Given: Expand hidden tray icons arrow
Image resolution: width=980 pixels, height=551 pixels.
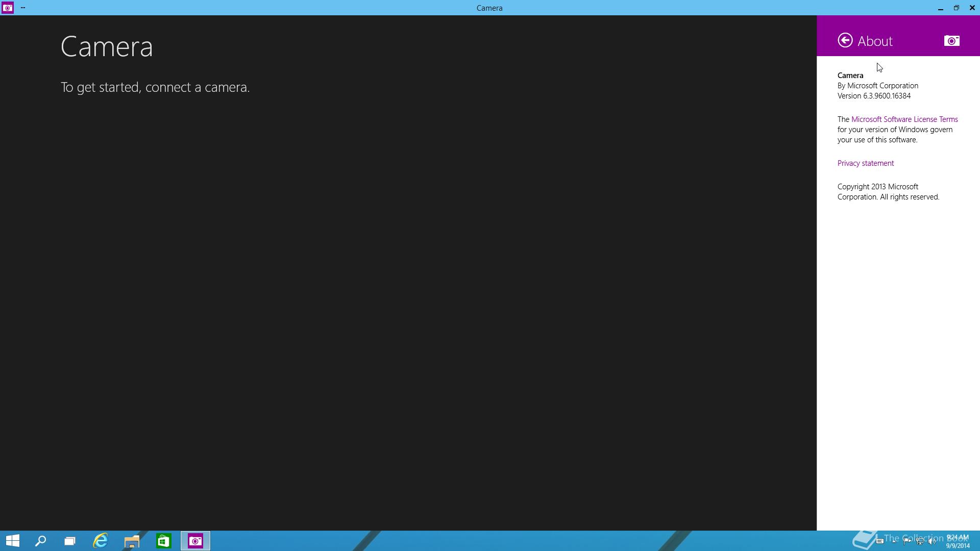Looking at the screenshot, I should pyautogui.click(x=894, y=541).
